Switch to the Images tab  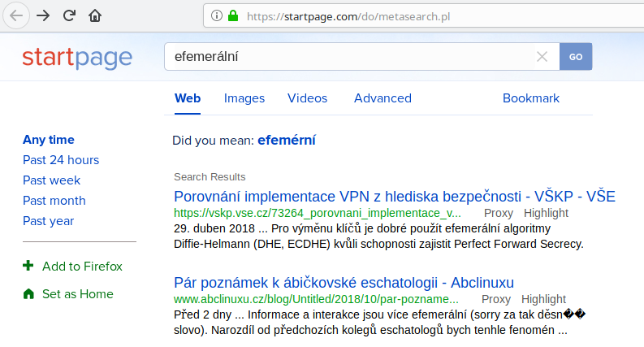click(244, 98)
